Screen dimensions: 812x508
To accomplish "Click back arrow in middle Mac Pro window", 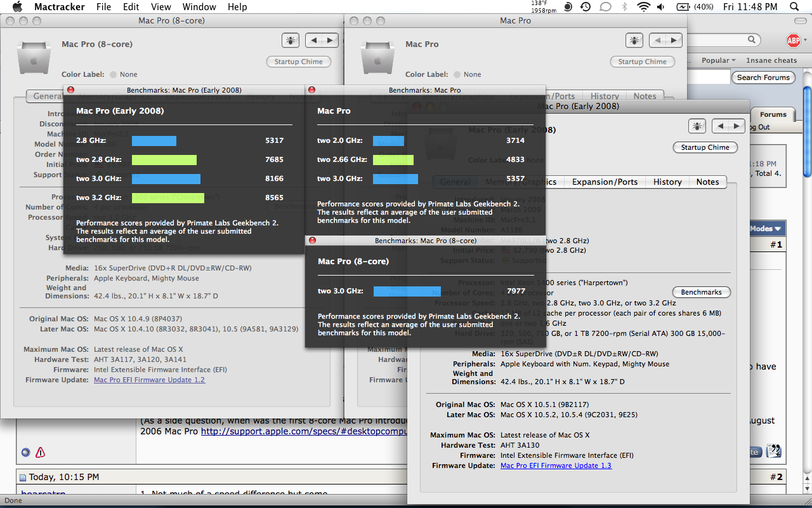I will click(657, 41).
